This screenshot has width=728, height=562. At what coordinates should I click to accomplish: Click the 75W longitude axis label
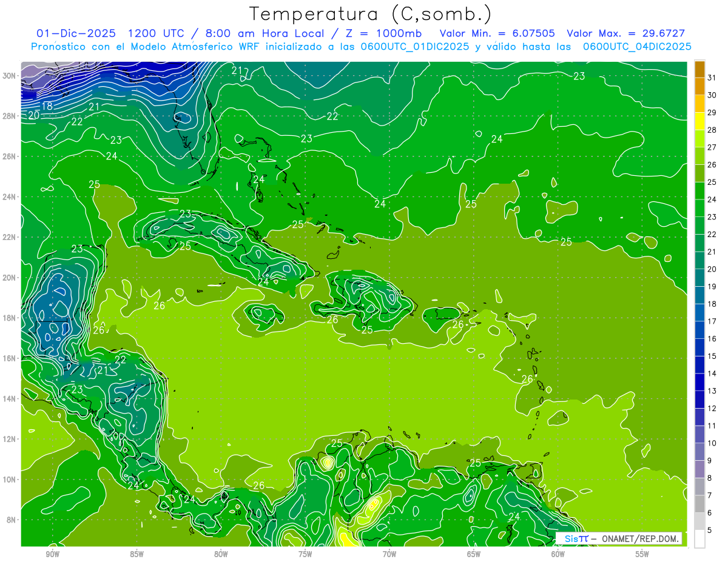point(305,554)
